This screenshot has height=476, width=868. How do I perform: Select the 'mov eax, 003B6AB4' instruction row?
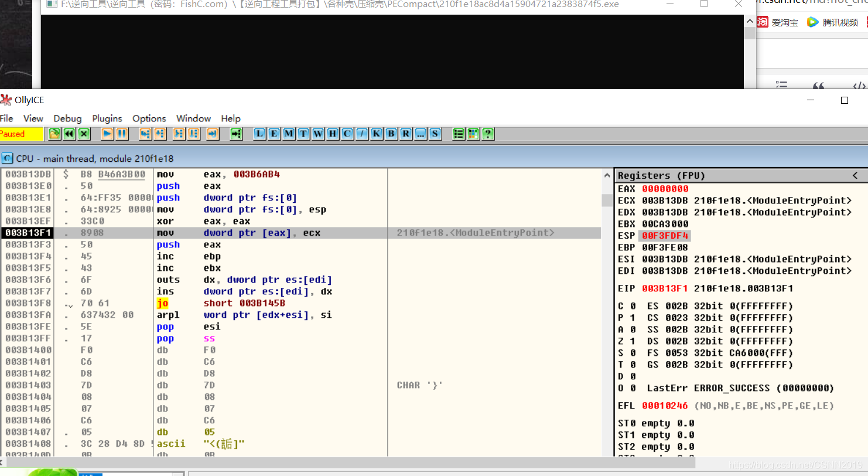pyautogui.click(x=301, y=174)
